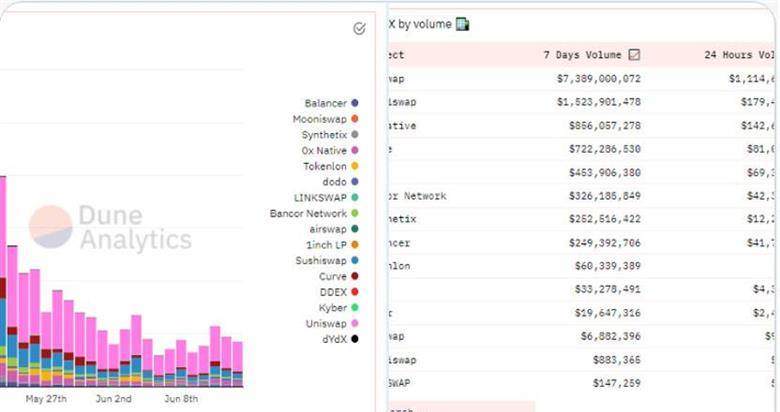Click the 1inch LP orange legend dot
Screen dimensions: 780x412
[355, 245]
